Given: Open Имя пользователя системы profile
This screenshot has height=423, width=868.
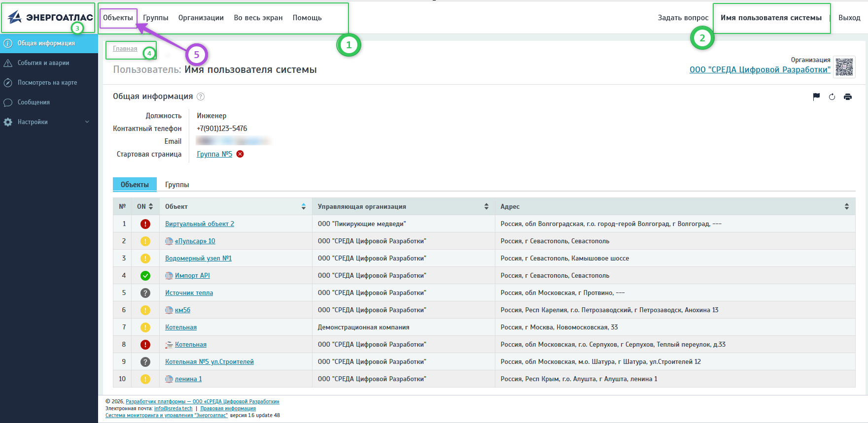Looking at the screenshot, I should coord(771,18).
